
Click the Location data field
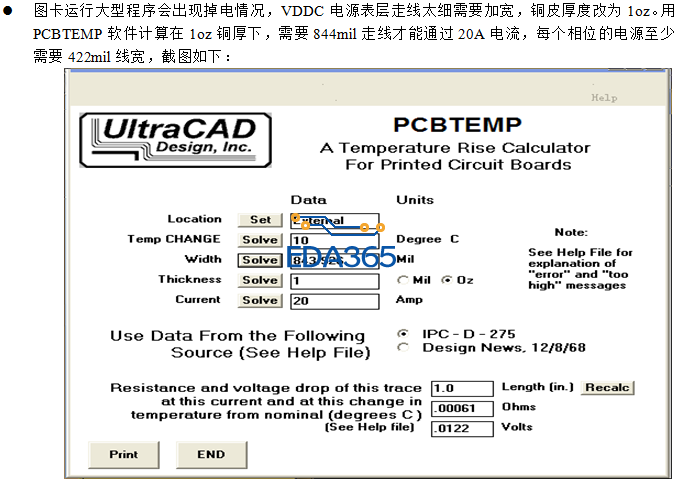(335, 221)
